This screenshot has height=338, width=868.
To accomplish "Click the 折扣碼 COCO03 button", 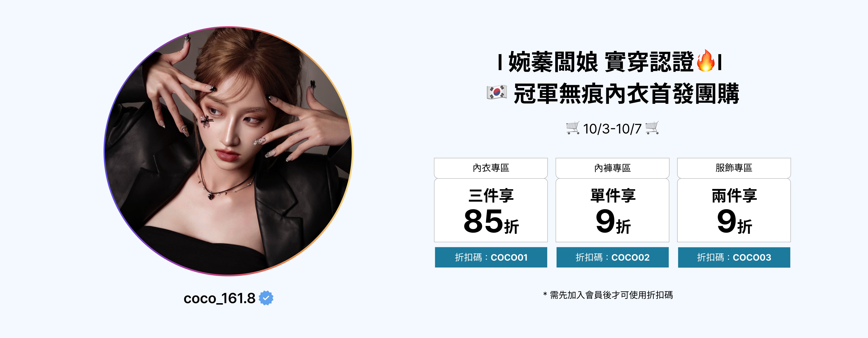I will pyautogui.click(x=734, y=257).
